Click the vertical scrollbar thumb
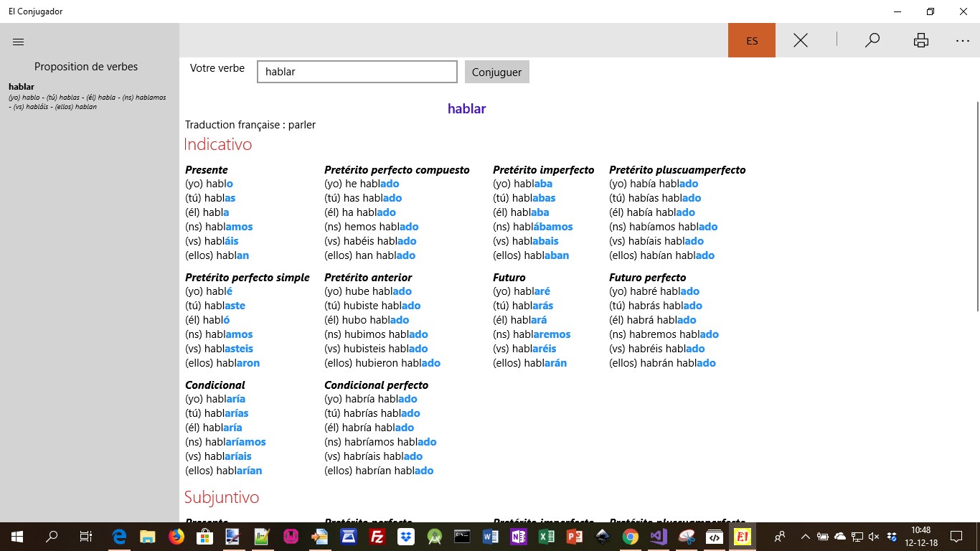The width and height of the screenshot is (980, 551). 976,207
